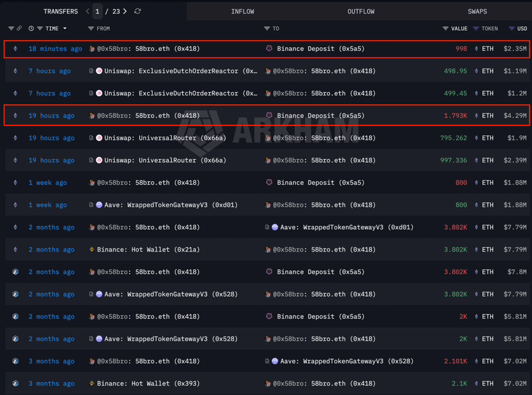532x395 pixels.
Task: Refresh the transfers list icon
Action: [137, 11]
